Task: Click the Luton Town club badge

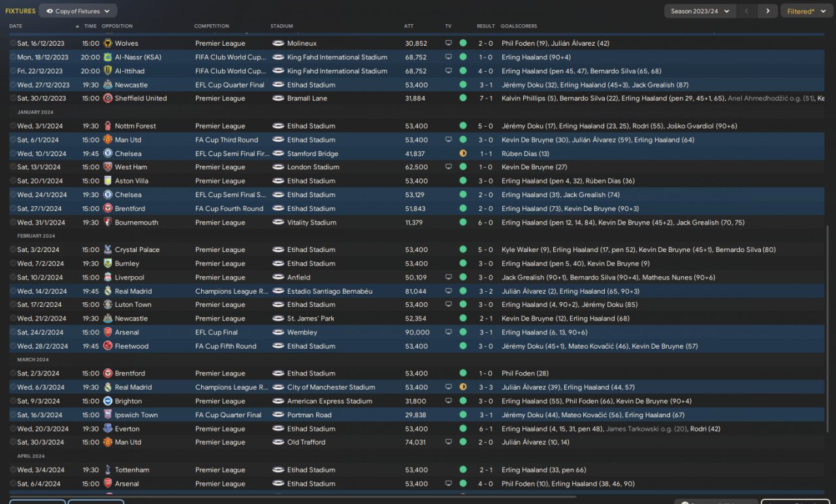Action: tap(107, 305)
